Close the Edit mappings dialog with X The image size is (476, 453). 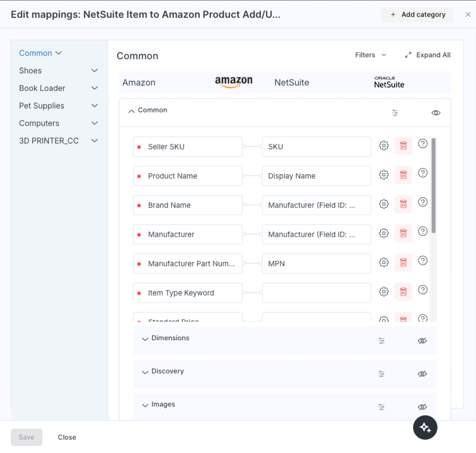point(468,15)
